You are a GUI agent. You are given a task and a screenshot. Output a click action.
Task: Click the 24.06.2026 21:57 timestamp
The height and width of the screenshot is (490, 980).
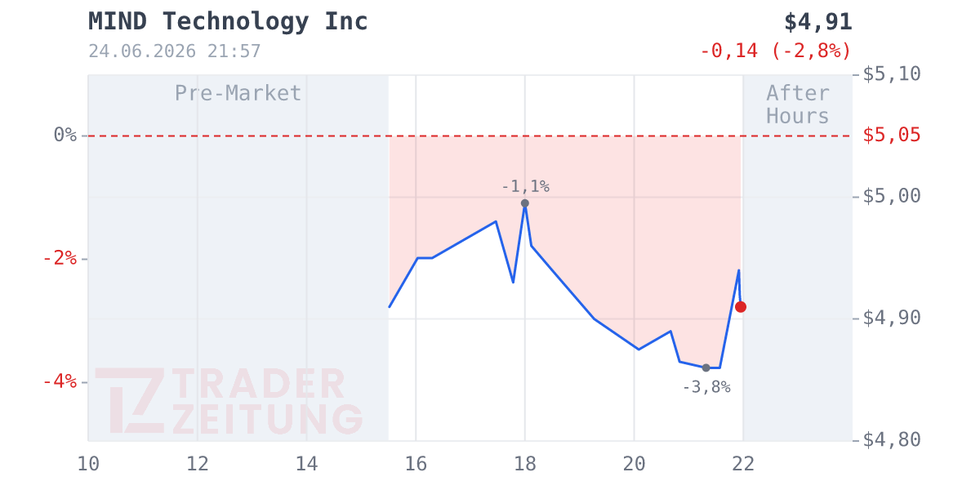[x=175, y=51]
